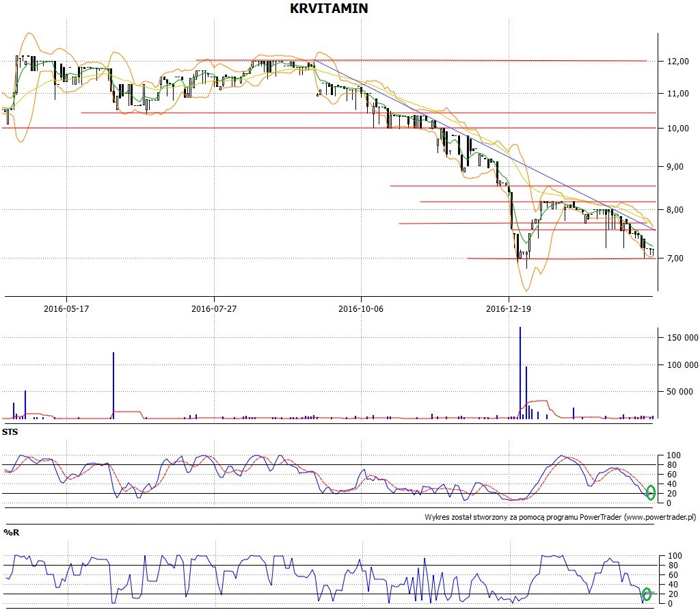
Task: Click the STS axis value 80
Action: (x=671, y=465)
